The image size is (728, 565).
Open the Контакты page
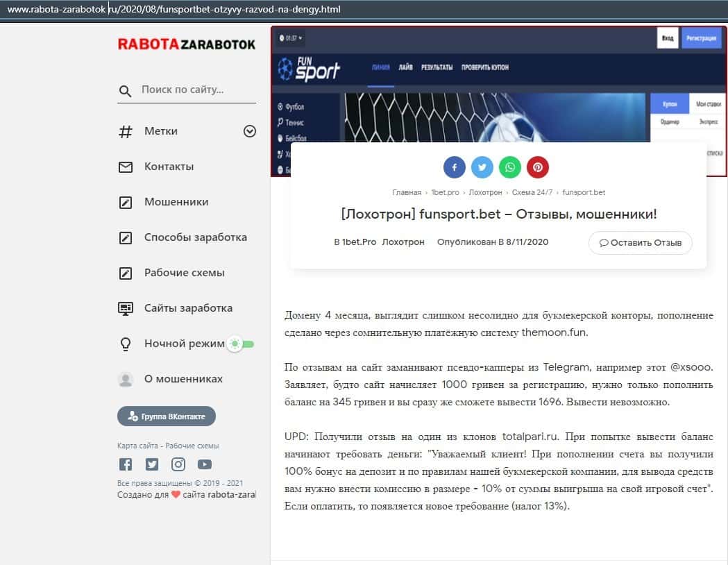(169, 166)
